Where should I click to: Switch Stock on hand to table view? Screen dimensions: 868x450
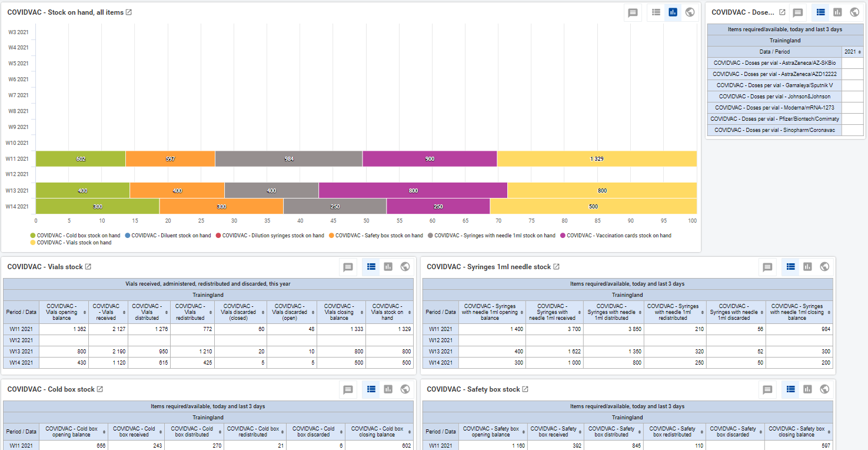(656, 12)
